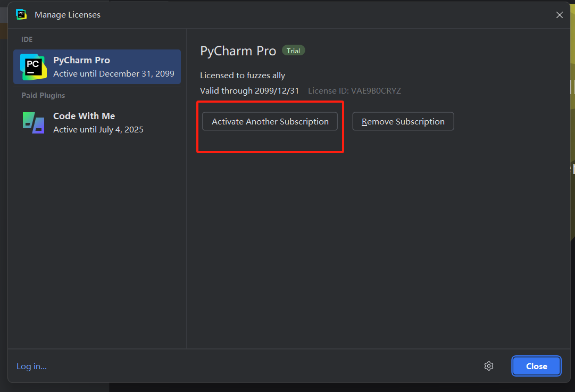The image size is (575, 392).
Task: Select PyCharm Pro license entry
Action: click(97, 66)
